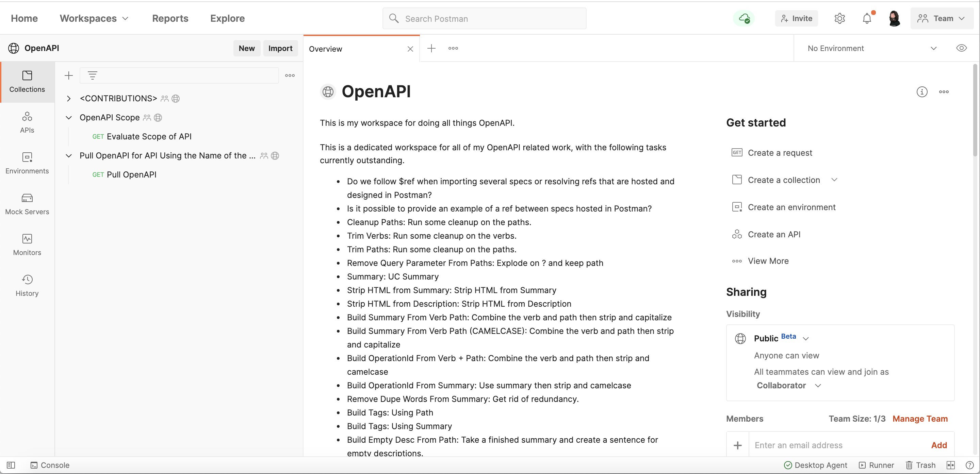The image size is (980, 474).
Task: Click the sync status cloud icon
Action: [x=744, y=18]
